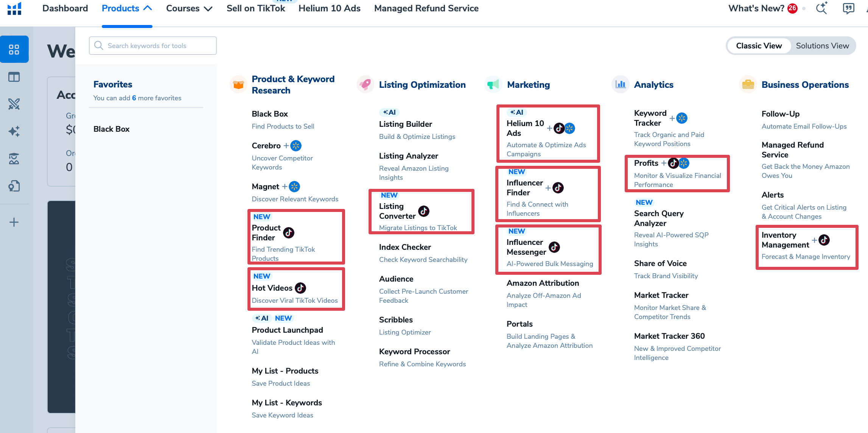Click the plus icon in left sidebar

coord(14,222)
